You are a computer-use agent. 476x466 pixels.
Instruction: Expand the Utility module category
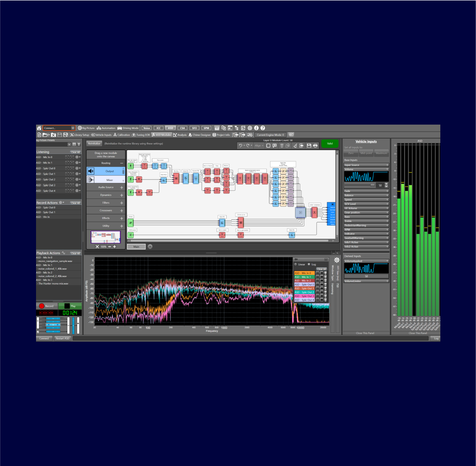(x=122, y=226)
